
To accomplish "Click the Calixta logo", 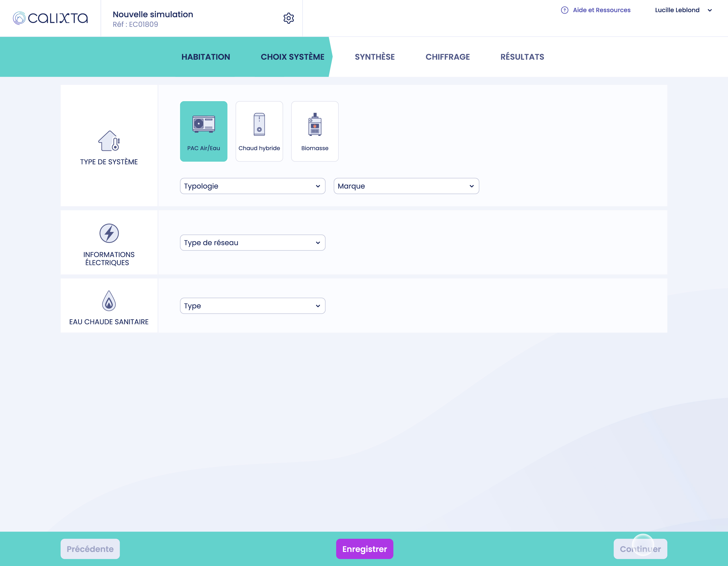I will tap(50, 18).
